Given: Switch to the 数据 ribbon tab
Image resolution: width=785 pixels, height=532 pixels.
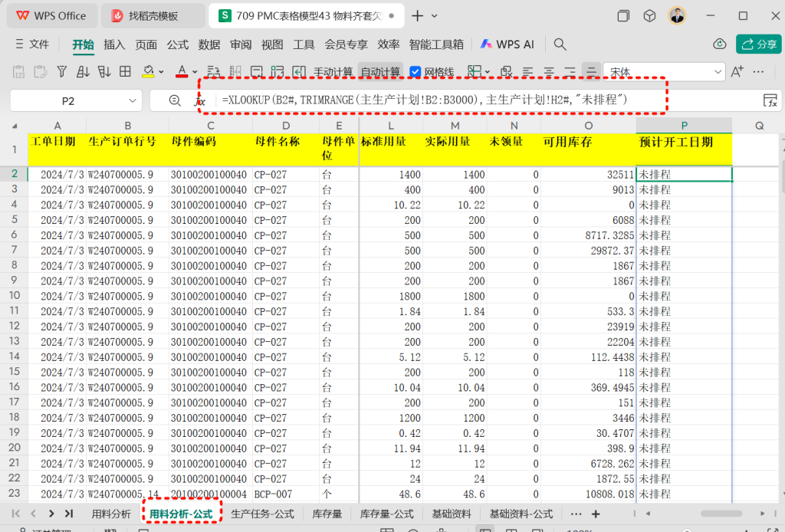Looking at the screenshot, I should click(209, 44).
